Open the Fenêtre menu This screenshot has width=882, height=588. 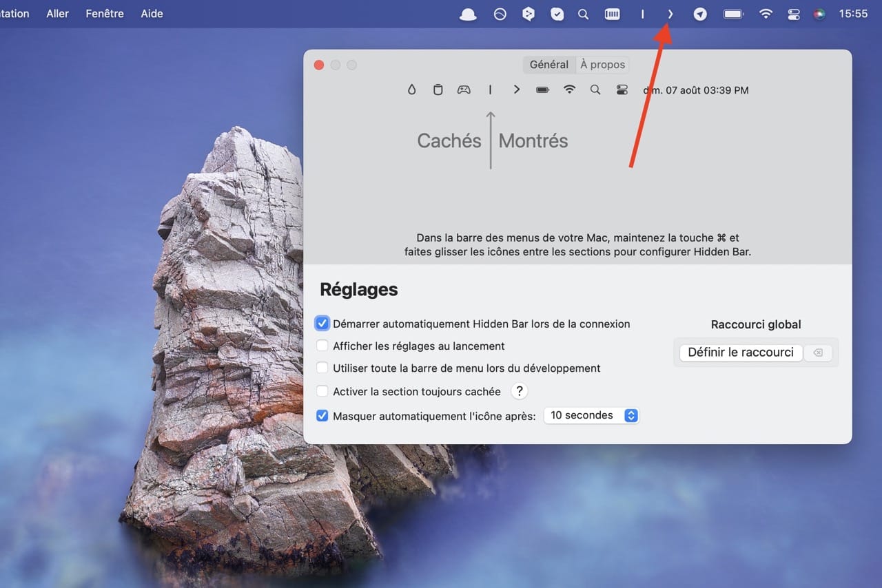[105, 13]
